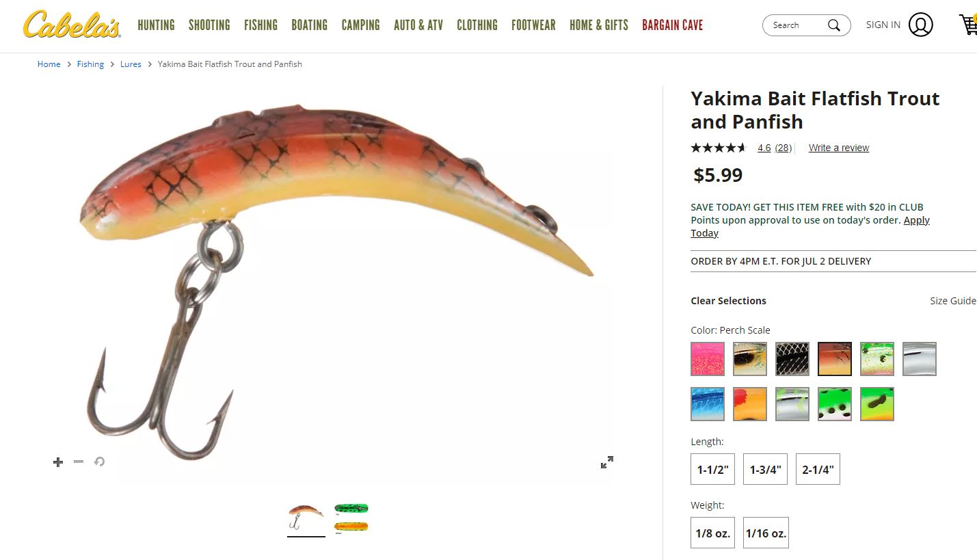977x560 pixels.
Task: Click the Cabela's logo
Action: click(72, 25)
